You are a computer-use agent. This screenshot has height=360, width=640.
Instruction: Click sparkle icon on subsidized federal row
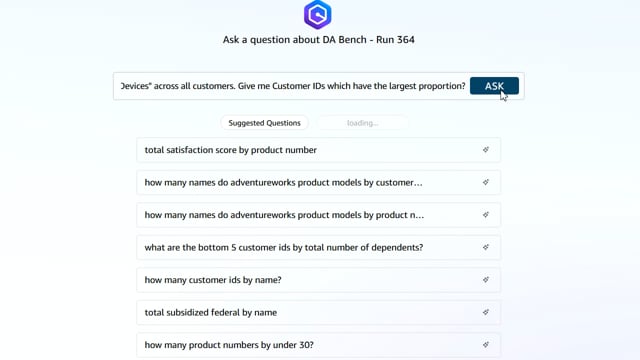click(x=486, y=312)
